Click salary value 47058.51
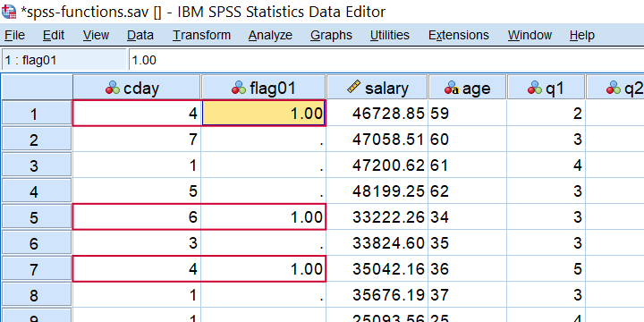Viewport: 644px width, 322px height. point(388,140)
